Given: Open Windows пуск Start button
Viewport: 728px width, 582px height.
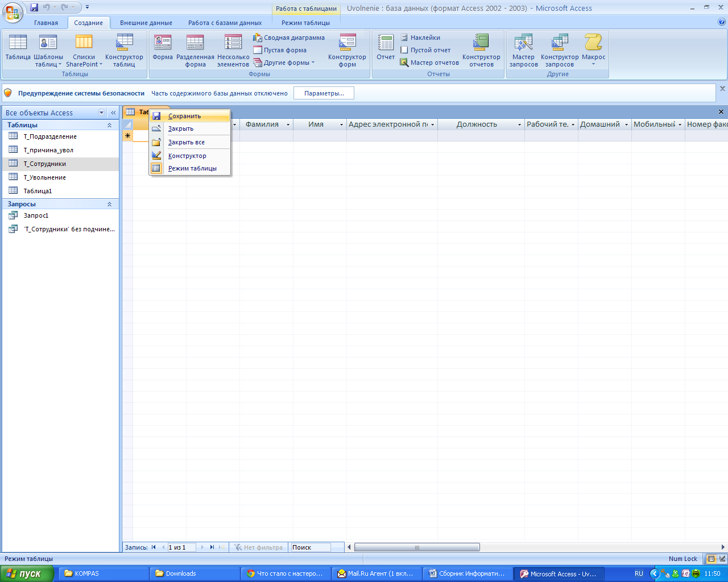Looking at the screenshot, I should click(x=27, y=573).
